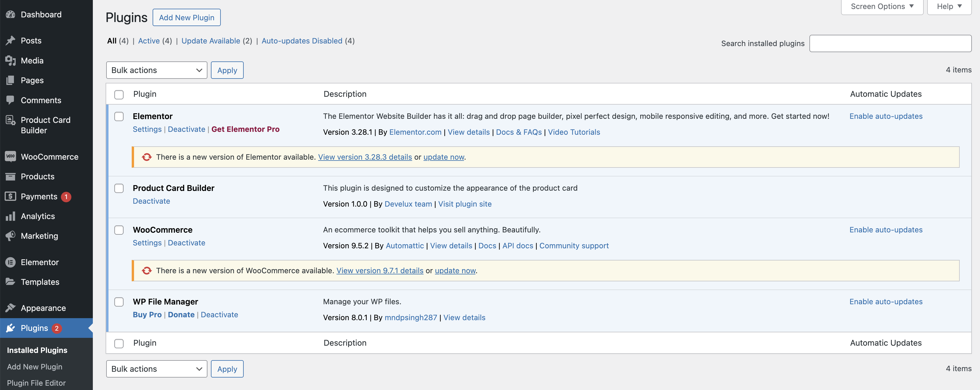Screen dimensions: 980x390
Task: Enable auto-updates for WP File Manager
Action: click(x=886, y=302)
